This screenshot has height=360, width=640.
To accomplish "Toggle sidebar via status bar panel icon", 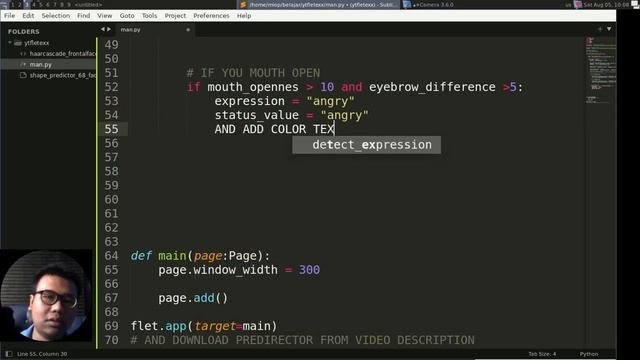I will click(x=9, y=354).
